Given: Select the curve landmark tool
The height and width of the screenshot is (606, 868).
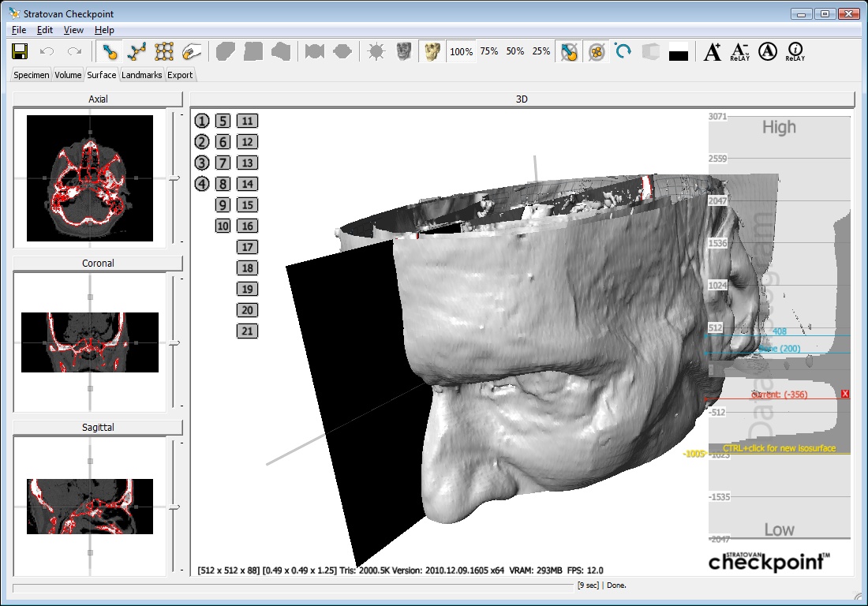Looking at the screenshot, I should pyautogui.click(x=137, y=52).
